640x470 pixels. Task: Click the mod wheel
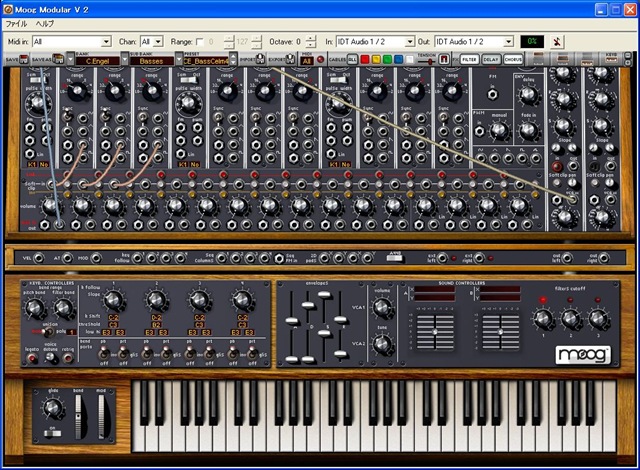101,417
